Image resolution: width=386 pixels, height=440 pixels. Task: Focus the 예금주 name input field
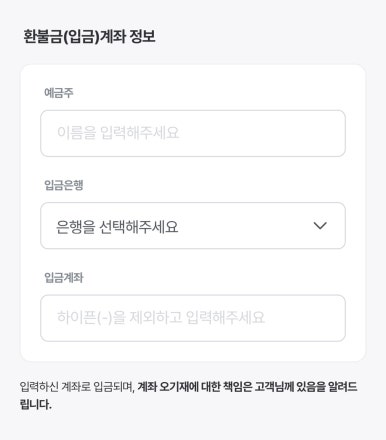(193, 133)
